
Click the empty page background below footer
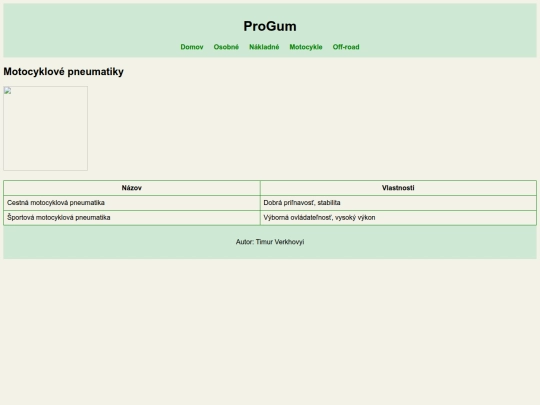click(x=270, y=331)
